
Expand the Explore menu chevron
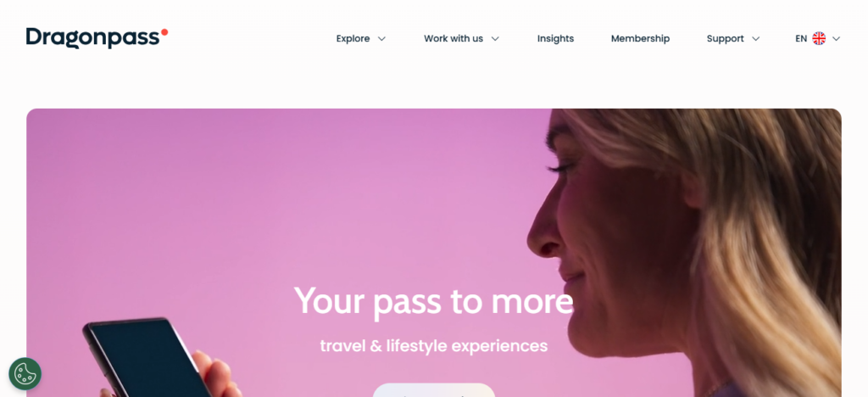[381, 39]
